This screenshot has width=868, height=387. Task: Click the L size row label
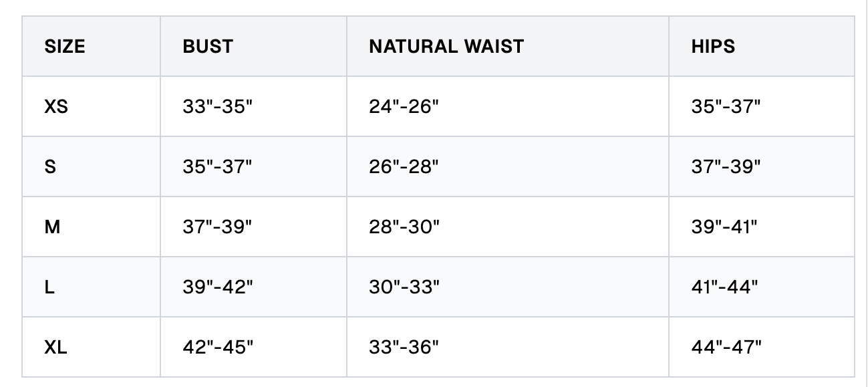pyautogui.click(x=49, y=287)
